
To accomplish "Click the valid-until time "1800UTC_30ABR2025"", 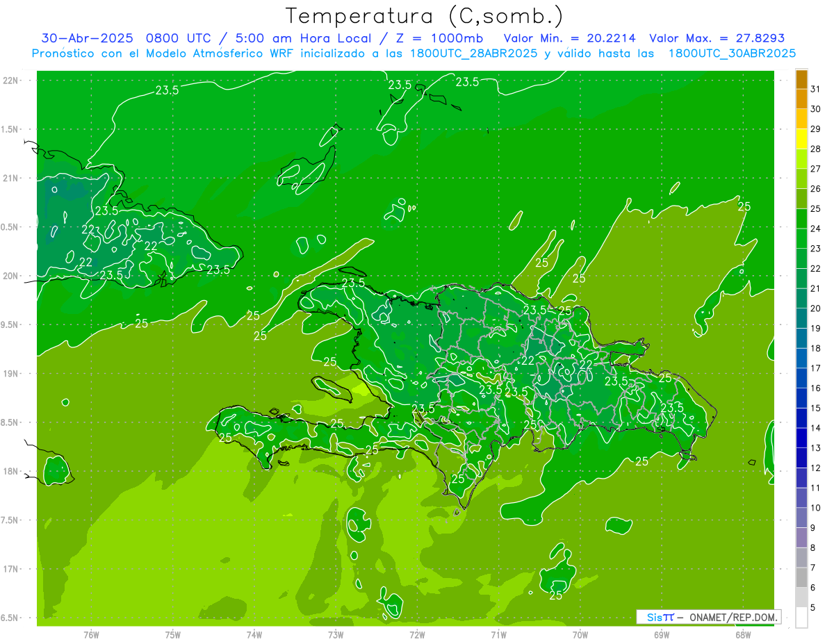I will pyautogui.click(x=732, y=53).
